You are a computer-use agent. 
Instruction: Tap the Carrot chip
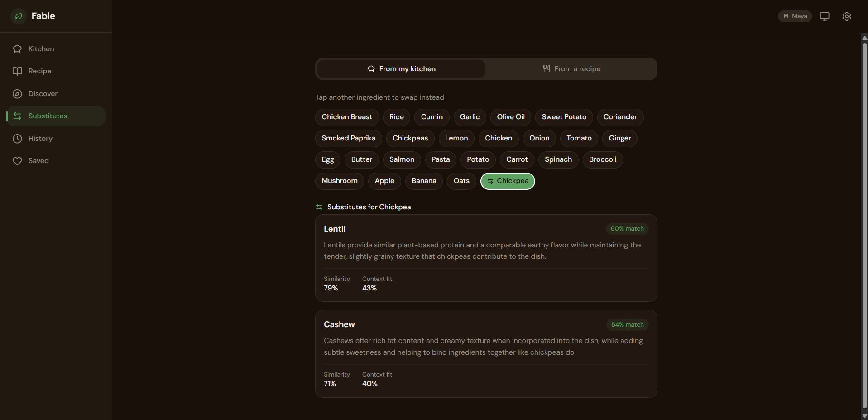click(517, 159)
